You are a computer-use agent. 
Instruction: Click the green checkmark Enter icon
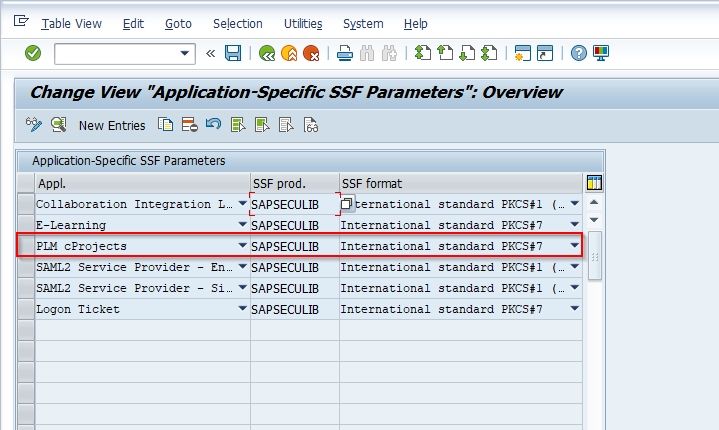[x=33, y=53]
